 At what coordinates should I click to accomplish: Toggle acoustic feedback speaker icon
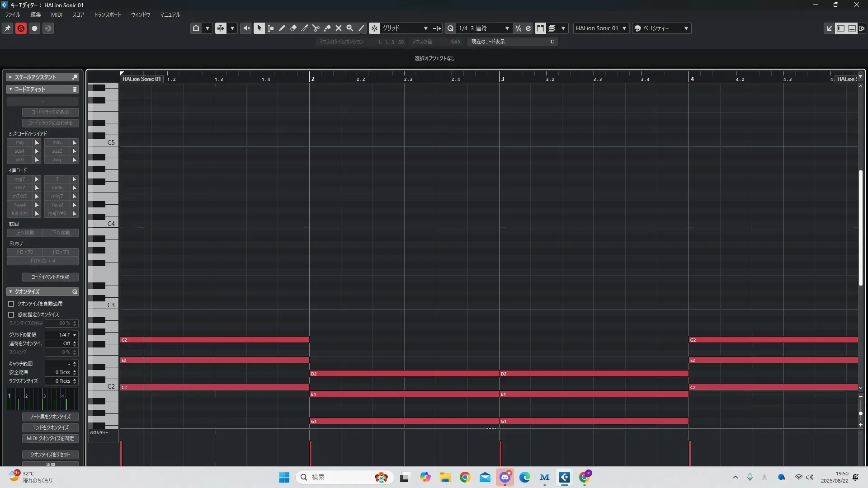[x=245, y=28]
